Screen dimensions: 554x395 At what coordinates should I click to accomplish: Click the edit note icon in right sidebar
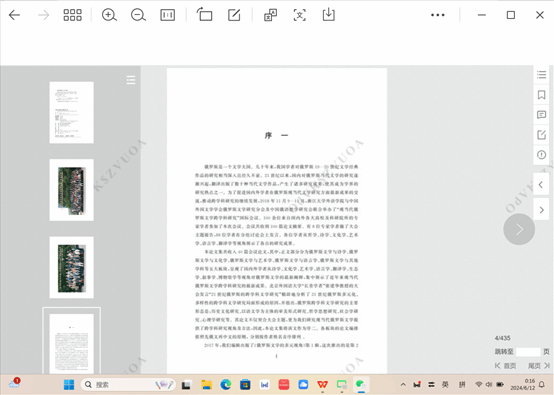click(541, 135)
